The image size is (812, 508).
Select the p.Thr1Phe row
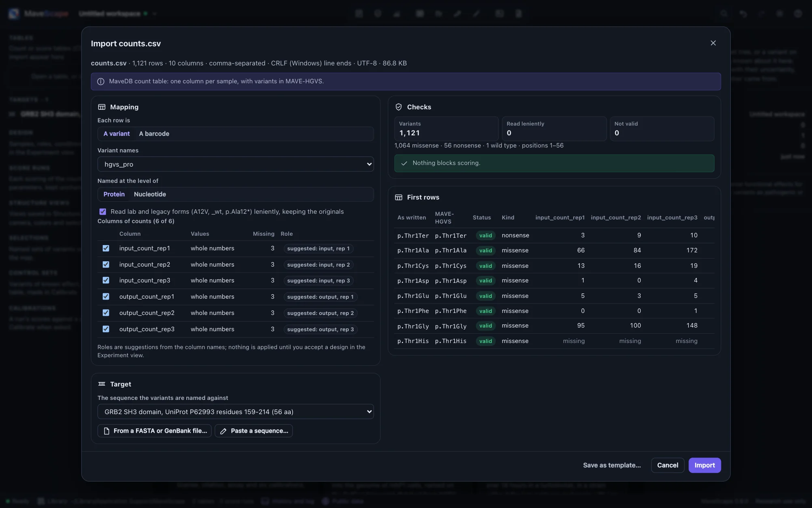[x=554, y=311]
